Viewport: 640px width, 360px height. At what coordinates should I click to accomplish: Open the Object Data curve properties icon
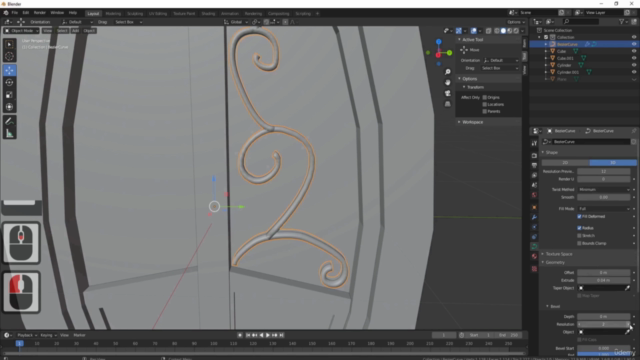point(534,247)
